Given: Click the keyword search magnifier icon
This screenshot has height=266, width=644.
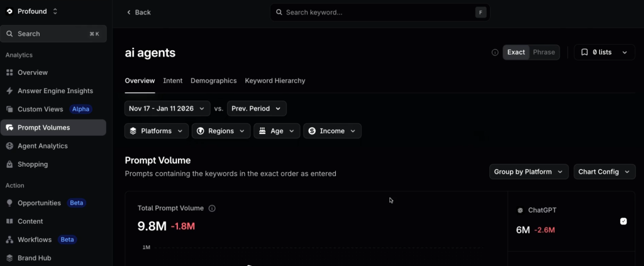Looking at the screenshot, I should click(x=279, y=13).
